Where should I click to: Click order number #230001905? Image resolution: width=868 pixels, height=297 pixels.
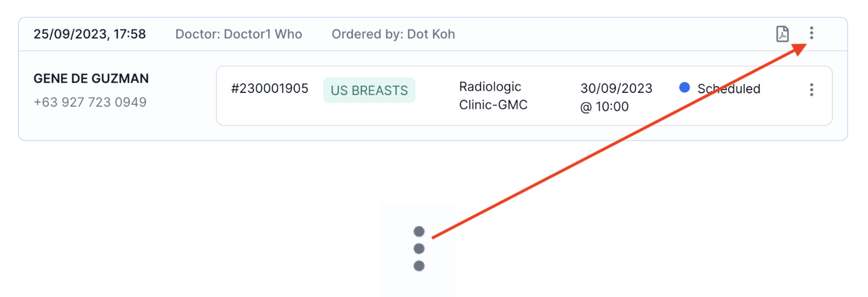pyautogui.click(x=269, y=88)
